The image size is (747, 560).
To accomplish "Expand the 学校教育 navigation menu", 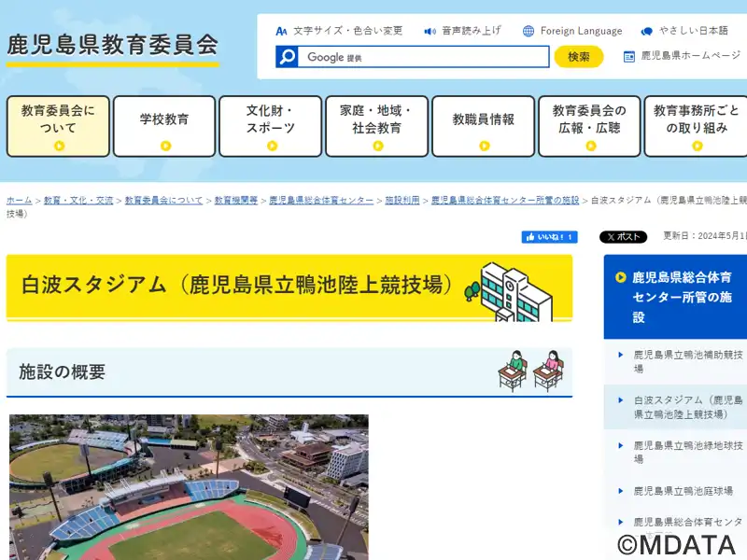I will [x=164, y=126].
